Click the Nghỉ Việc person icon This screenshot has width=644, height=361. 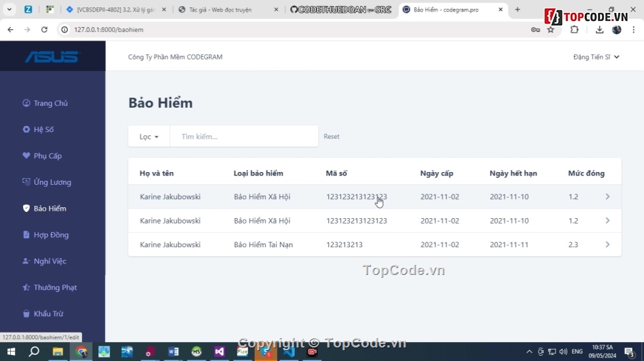26,261
